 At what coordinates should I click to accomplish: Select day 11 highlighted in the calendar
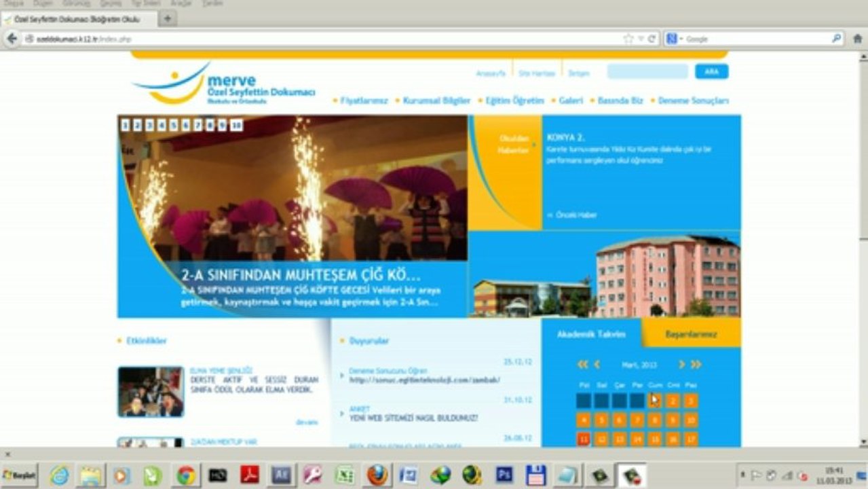584,439
